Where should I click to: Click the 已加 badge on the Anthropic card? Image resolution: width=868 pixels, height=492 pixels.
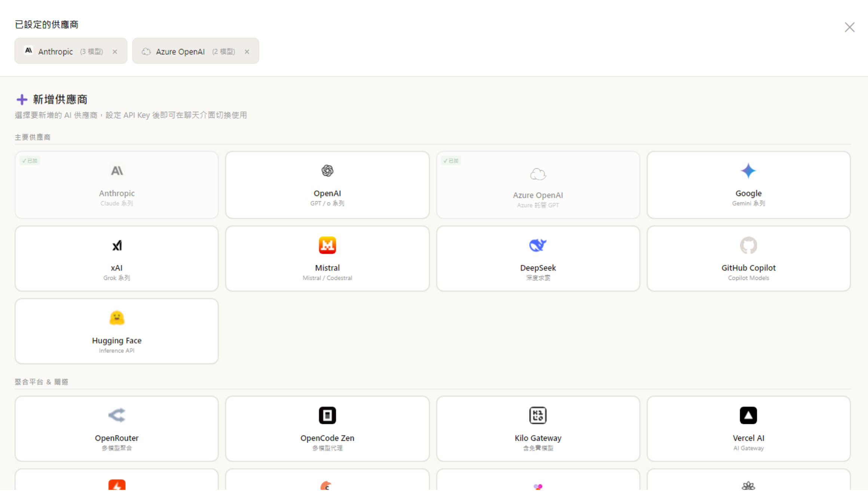[x=30, y=161]
